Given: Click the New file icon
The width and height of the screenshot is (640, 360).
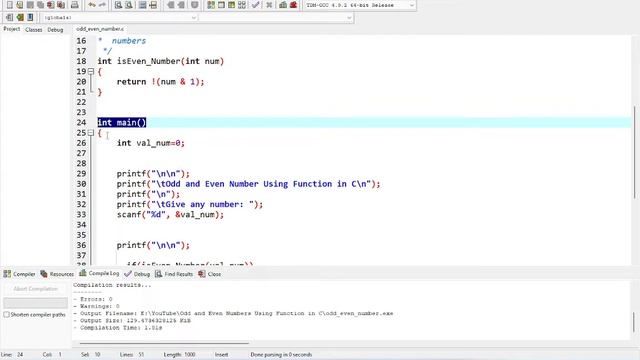Looking at the screenshot, I should click(x=9, y=5).
